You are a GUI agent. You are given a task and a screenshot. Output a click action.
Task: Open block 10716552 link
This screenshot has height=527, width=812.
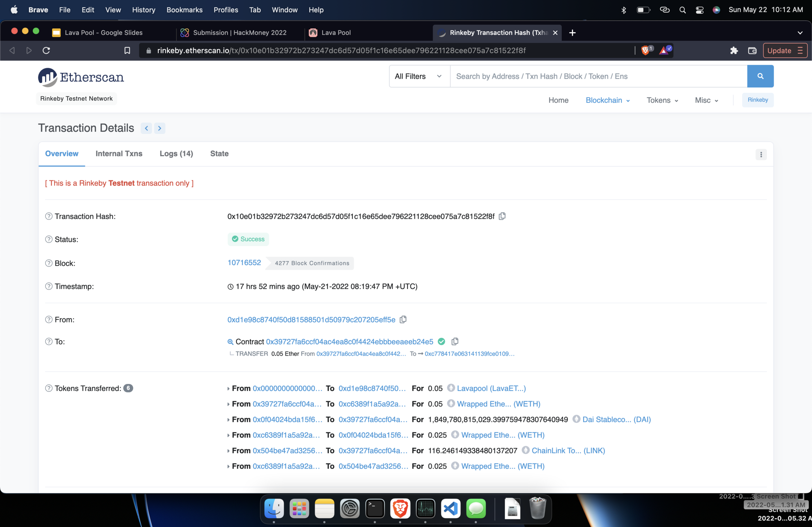[244, 263]
